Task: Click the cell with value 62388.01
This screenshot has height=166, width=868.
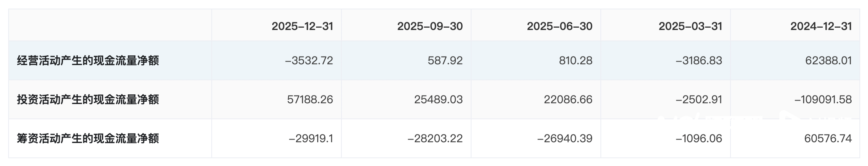Action: 828,61
